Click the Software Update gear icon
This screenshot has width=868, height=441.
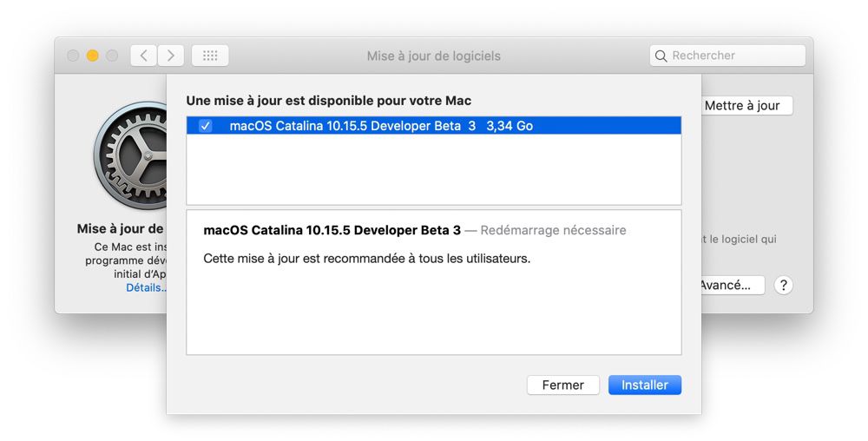(x=131, y=155)
